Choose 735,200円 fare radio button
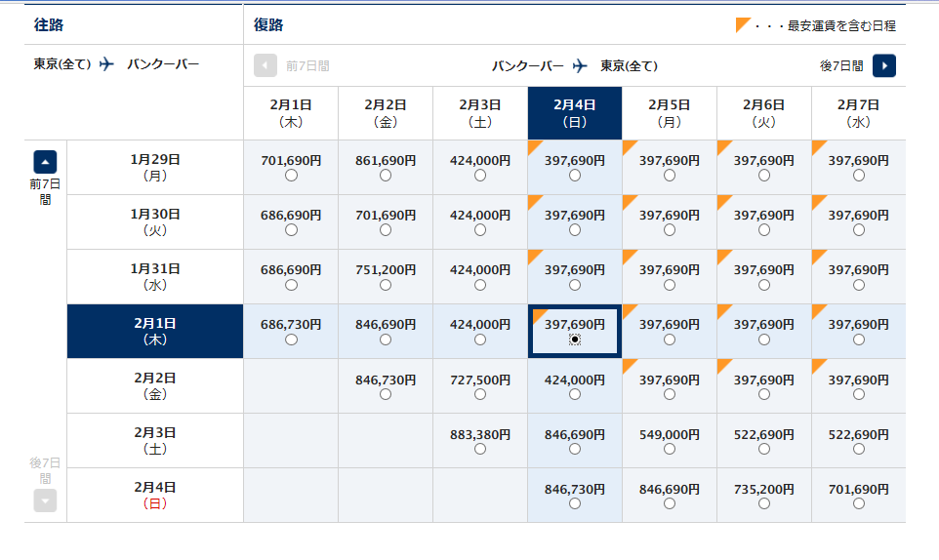Screen dimensions: 939x560 [x=764, y=503]
